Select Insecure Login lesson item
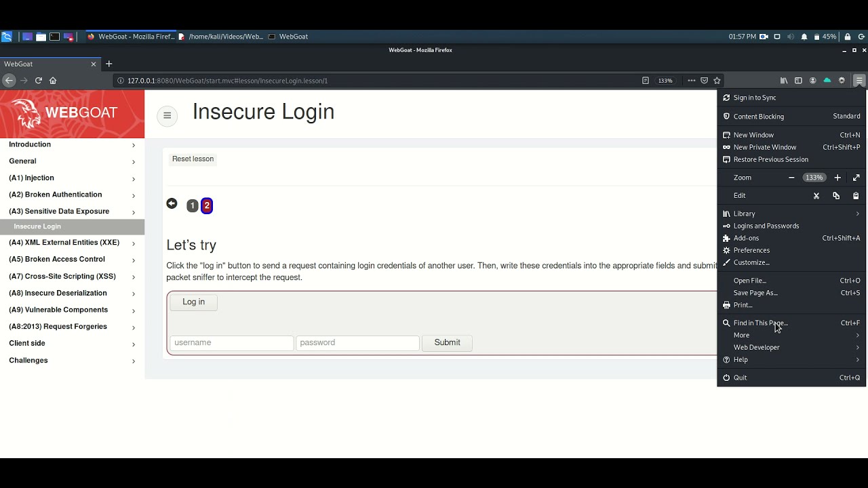Screen dimensions: 868x488 coord(72,226)
